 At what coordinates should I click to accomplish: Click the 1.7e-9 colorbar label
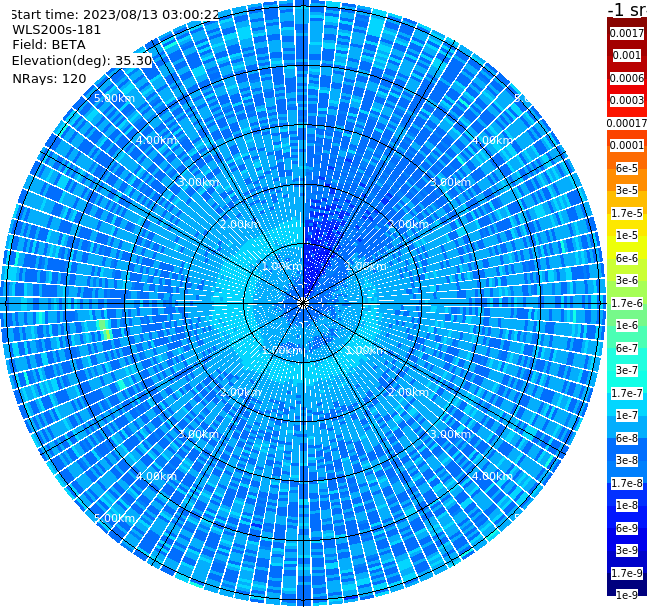pos(627,573)
